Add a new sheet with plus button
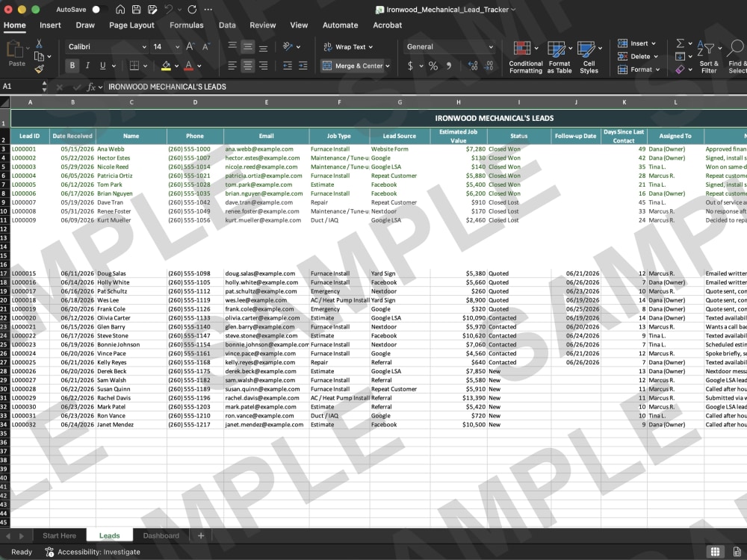The width and height of the screenshot is (747, 560). [201, 535]
